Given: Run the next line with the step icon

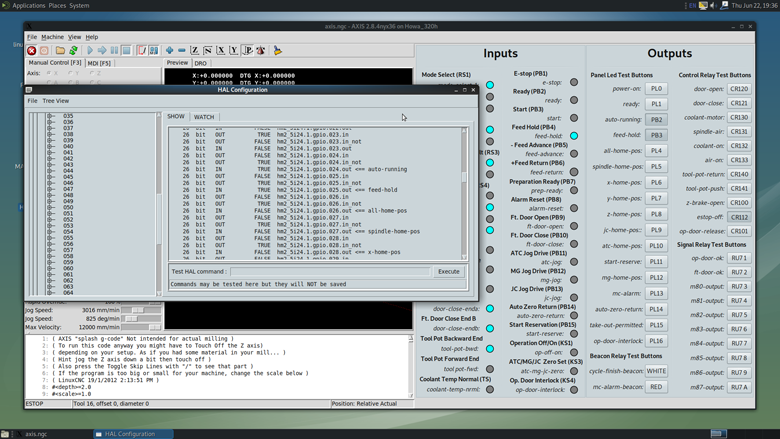Looking at the screenshot, I should click(102, 51).
